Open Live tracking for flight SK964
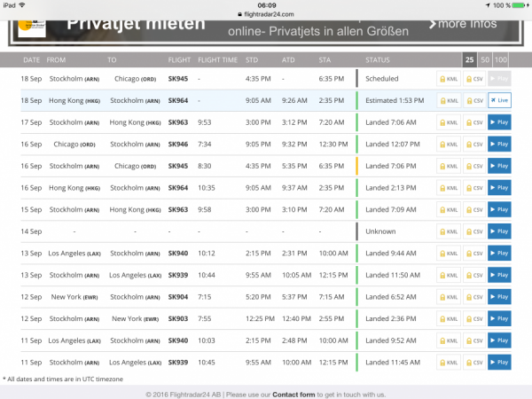532x399 pixels. [x=499, y=100]
